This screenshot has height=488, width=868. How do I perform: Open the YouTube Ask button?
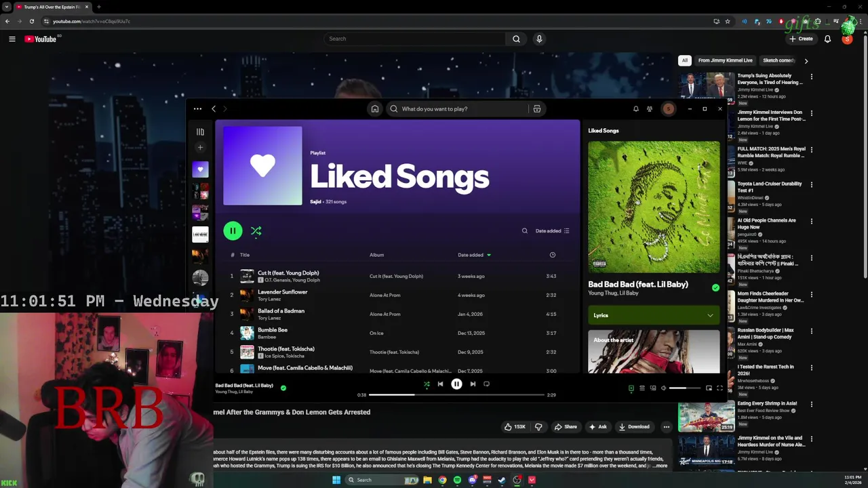(x=598, y=427)
